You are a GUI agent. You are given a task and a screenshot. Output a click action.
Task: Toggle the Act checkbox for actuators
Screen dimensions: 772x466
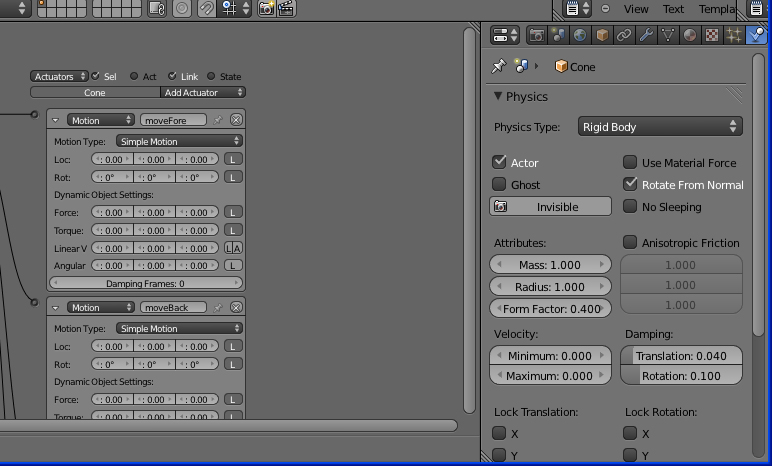click(x=134, y=76)
